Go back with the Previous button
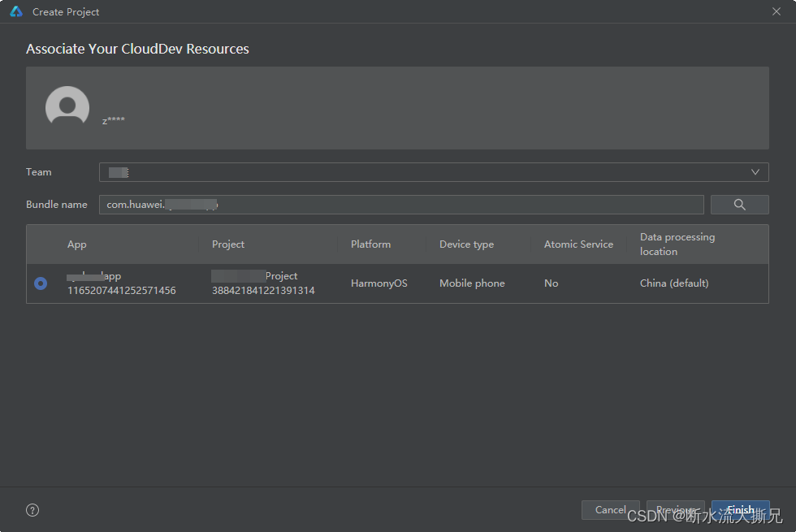 [x=675, y=510]
